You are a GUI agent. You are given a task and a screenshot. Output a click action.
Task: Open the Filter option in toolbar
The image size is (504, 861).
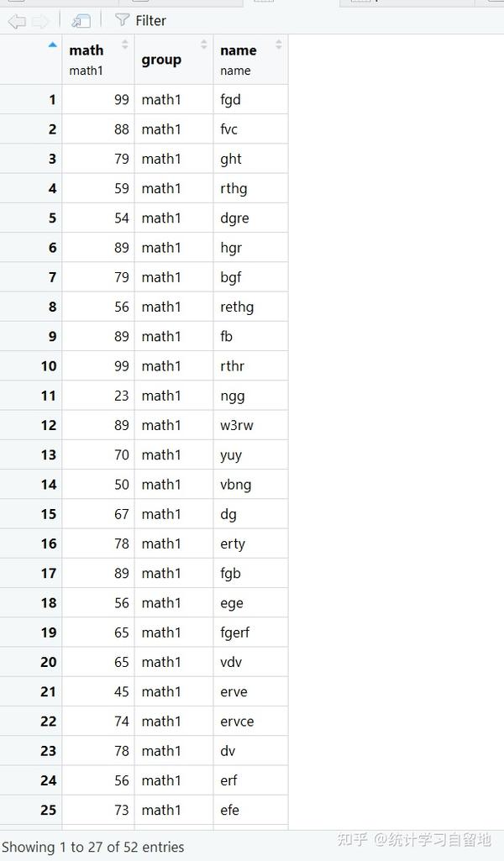coord(140,21)
